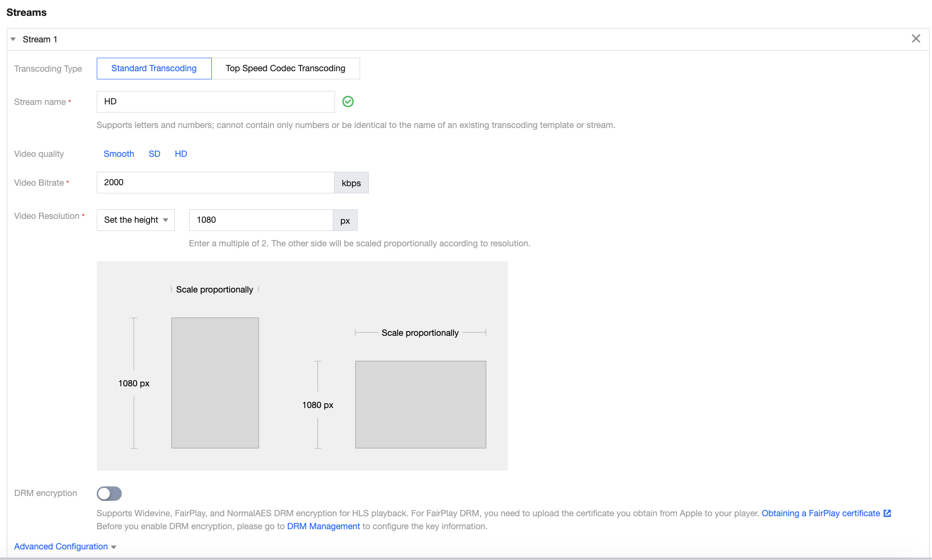Click the green validation checkmark icon
The width and height of the screenshot is (932, 560).
click(x=348, y=102)
